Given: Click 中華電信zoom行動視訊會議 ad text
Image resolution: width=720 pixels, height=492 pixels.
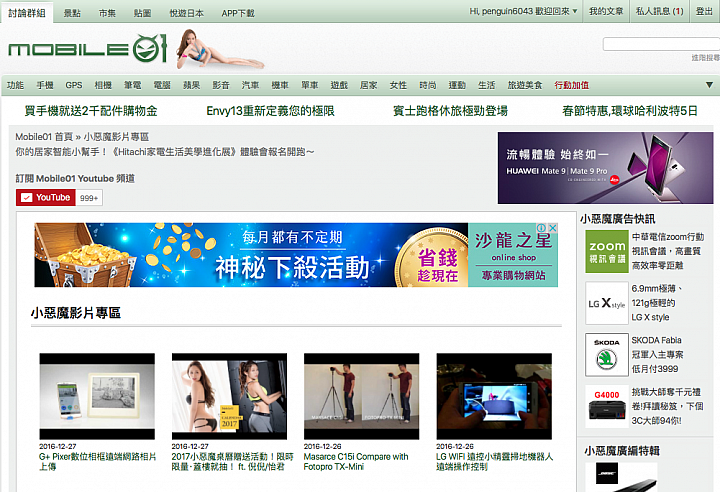Looking at the screenshot, I should pyautogui.click(x=668, y=251).
